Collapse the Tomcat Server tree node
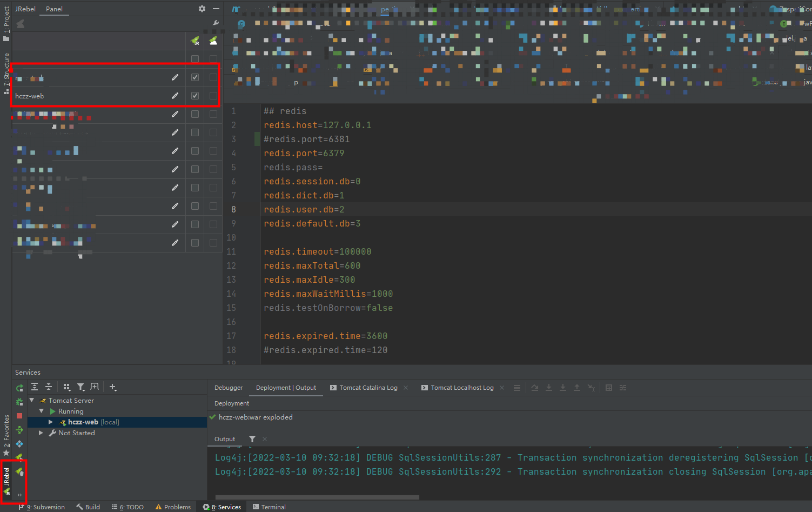Screen dimensions: 812x512 pos(32,400)
